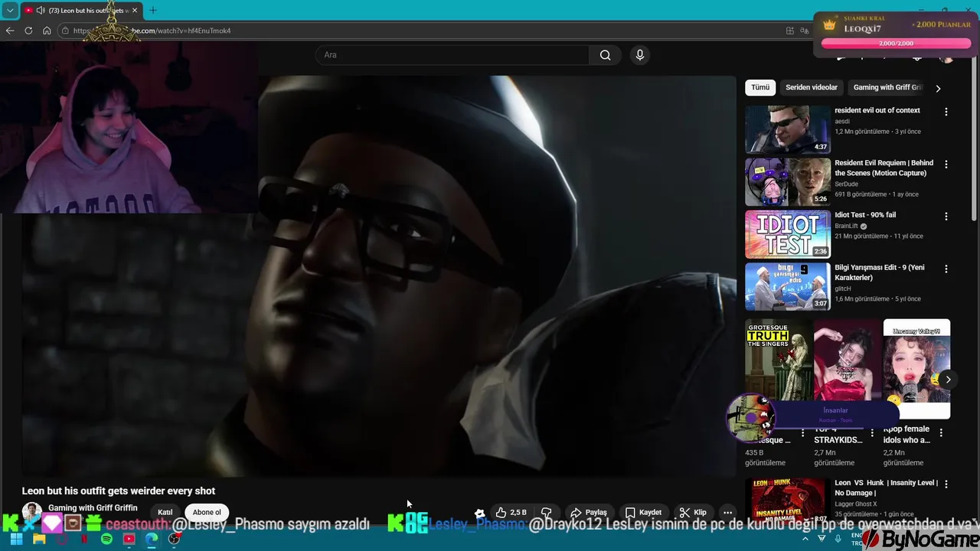The height and width of the screenshot is (551, 980).
Task: Dislike the video with thumbs down
Action: click(x=547, y=513)
